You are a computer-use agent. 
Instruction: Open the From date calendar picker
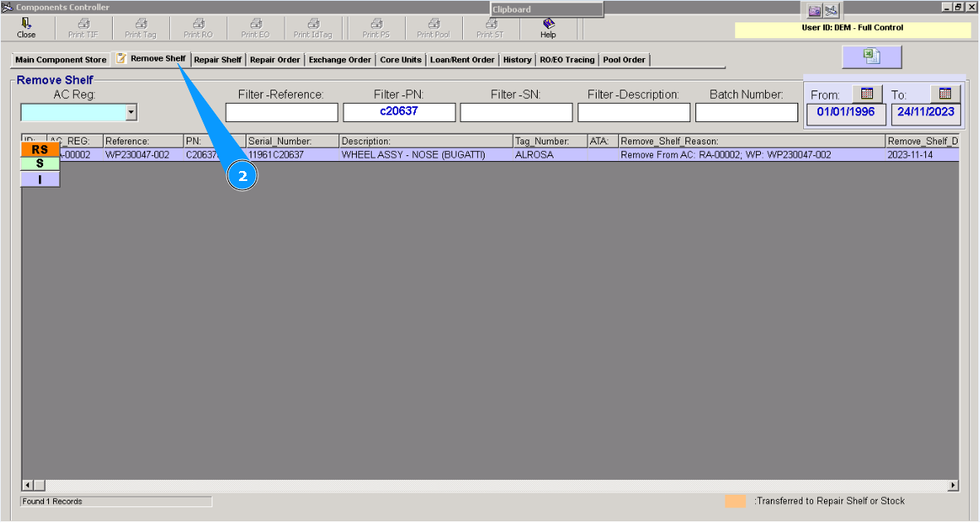coord(867,94)
